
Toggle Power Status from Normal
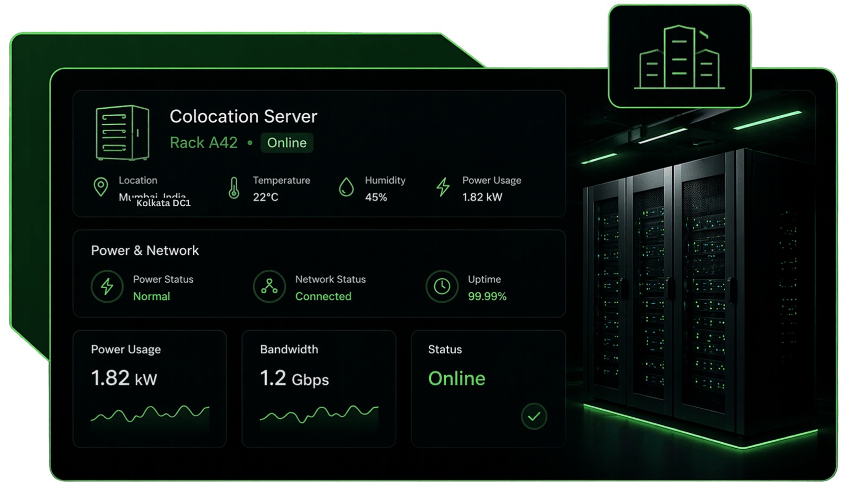[151, 296]
